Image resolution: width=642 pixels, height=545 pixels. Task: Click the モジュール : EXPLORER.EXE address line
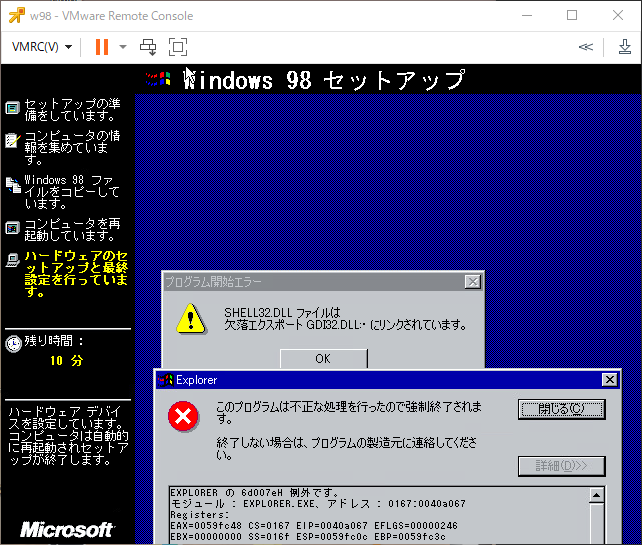click(318, 503)
